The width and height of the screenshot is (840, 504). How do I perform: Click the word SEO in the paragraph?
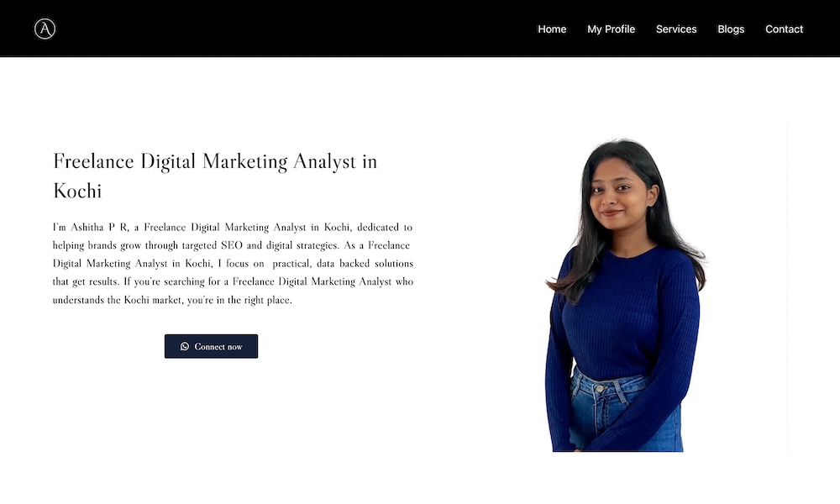pyautogui.click(x=232, y=245)
